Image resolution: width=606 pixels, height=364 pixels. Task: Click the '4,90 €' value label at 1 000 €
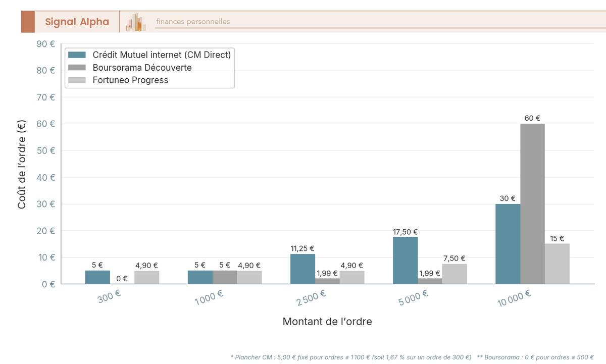pyautogui.click(x=249, y=266)
